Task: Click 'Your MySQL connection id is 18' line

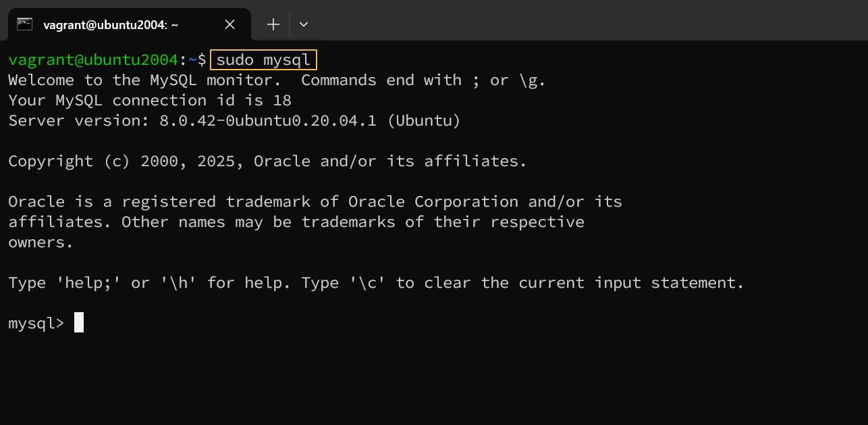Action: pyautogui.click(x=150, y=101)
